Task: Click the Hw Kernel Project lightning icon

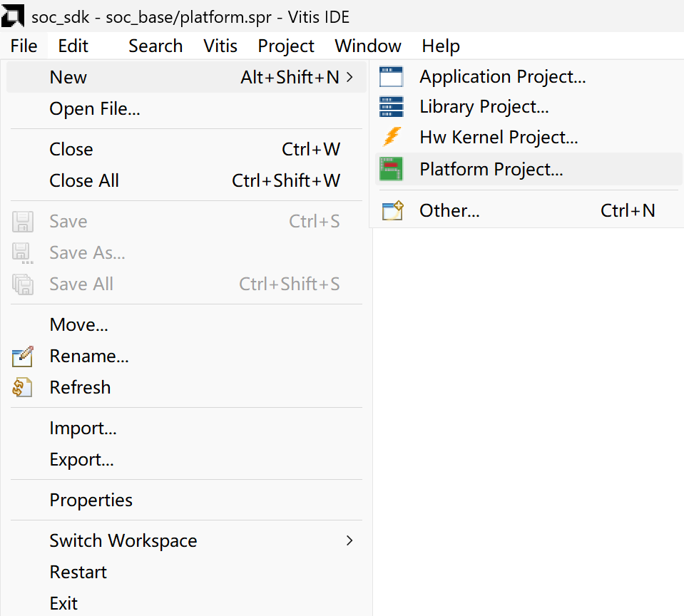Action: [x=392, y=137]
